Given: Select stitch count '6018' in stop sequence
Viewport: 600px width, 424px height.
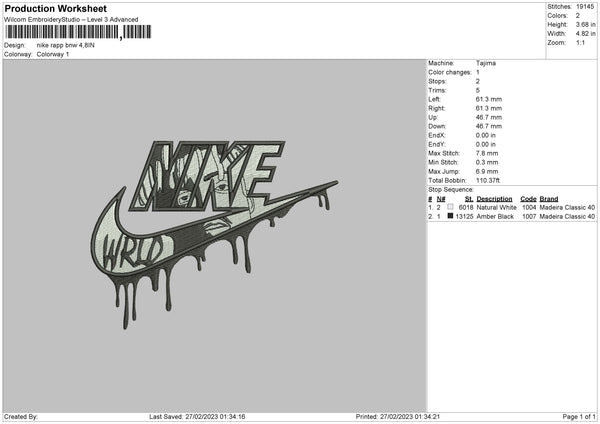Looking at the screenshot, I should tap(466, 207).
